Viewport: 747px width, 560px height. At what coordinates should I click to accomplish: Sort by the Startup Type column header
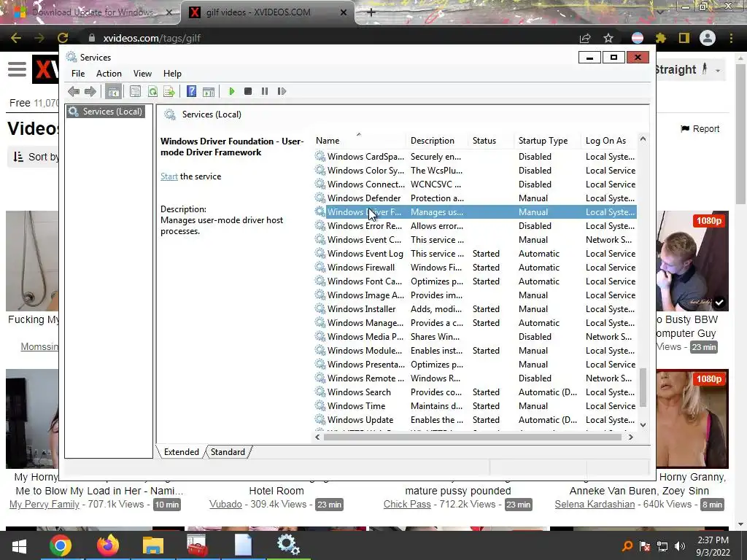[x=548, y=141]
